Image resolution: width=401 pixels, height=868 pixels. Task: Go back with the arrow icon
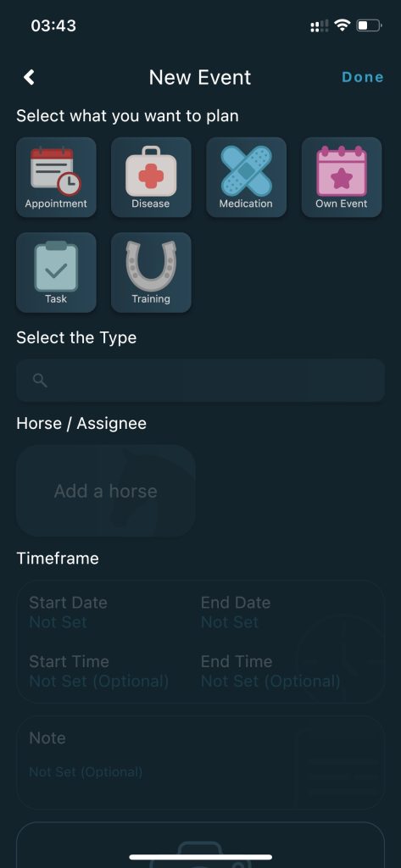tap(30, 77)
